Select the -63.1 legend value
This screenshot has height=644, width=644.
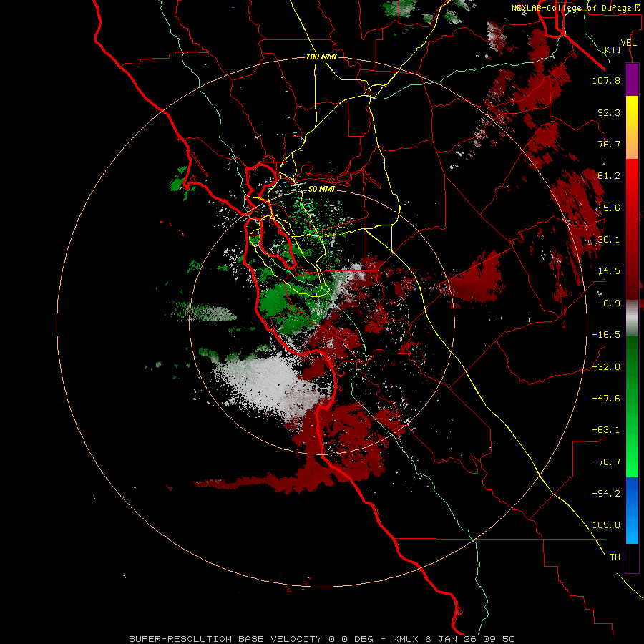[606, 430]
